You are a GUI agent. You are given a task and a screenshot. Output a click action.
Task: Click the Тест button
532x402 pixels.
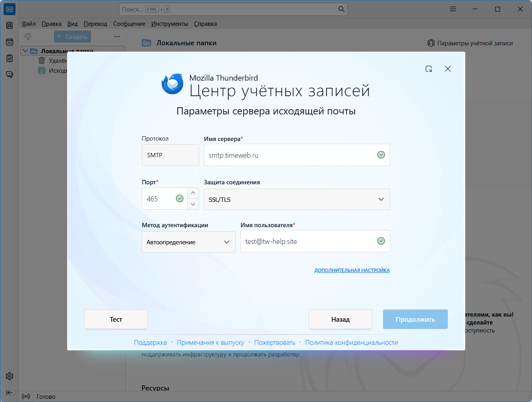(x=116, y=319)
